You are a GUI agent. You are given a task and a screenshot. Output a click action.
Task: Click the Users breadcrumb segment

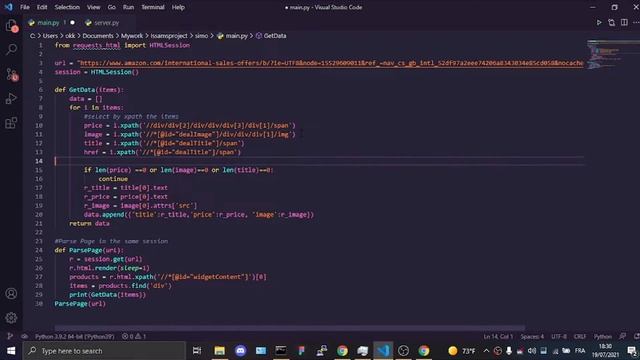pyautogui.click(x=50, y=36)
